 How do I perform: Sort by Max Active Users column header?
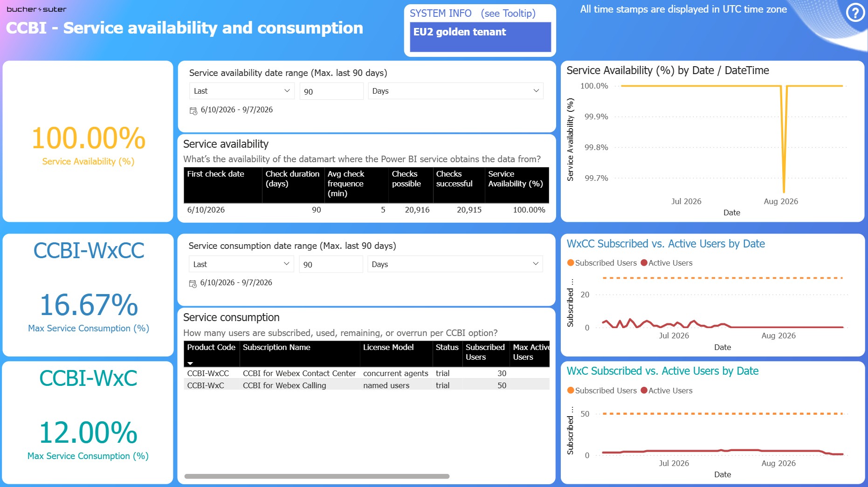530,354
